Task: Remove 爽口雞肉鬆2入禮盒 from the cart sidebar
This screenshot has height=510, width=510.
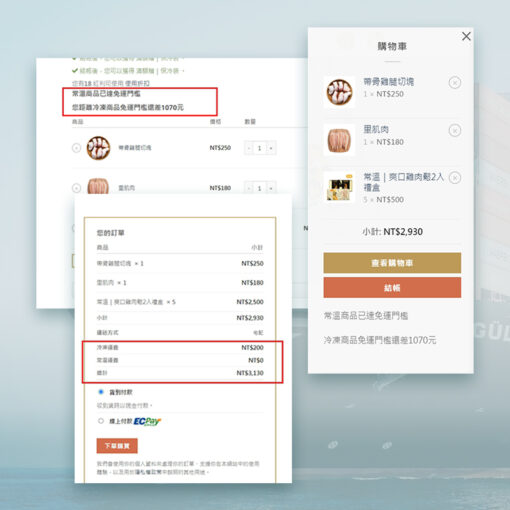Action: 455,178
